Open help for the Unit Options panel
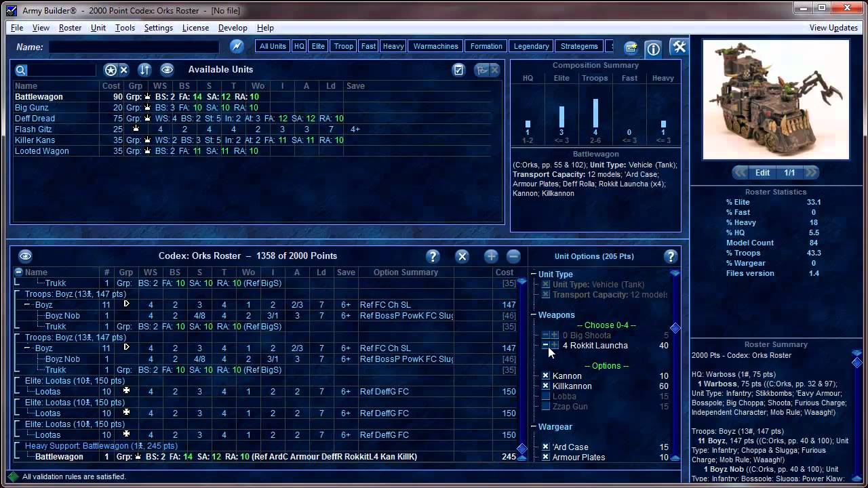 (671, 256)
